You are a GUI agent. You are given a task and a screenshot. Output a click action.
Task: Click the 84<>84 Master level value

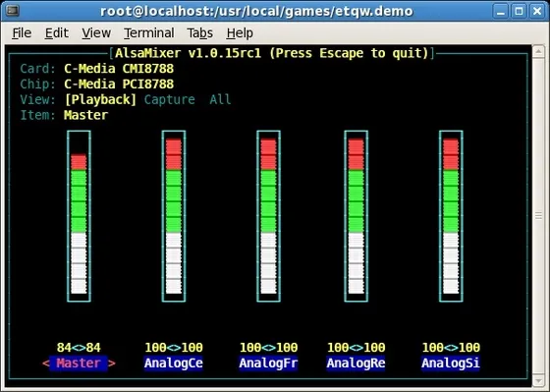tap(79, 348)
